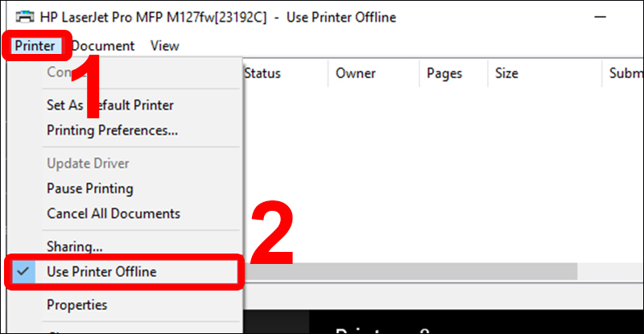Screen dimensions: 644x334
Task: Minimize the print queue window
Action: 600,17
